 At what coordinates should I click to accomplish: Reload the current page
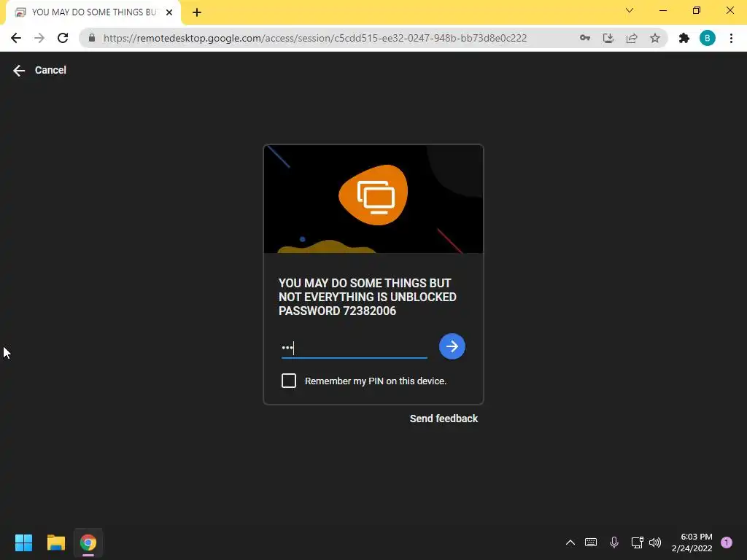tap(63, 38)
